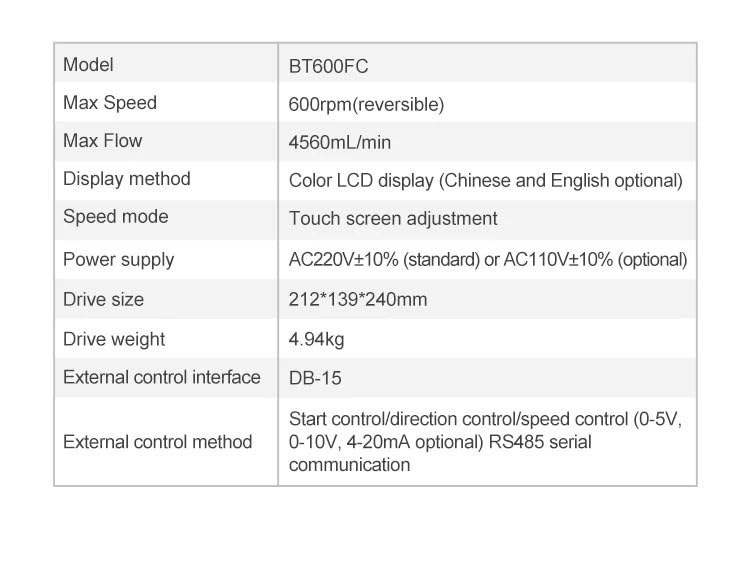Click the Max Flow label
The height and width of the screenshot is (562, 750).
[x=103, y=141]
